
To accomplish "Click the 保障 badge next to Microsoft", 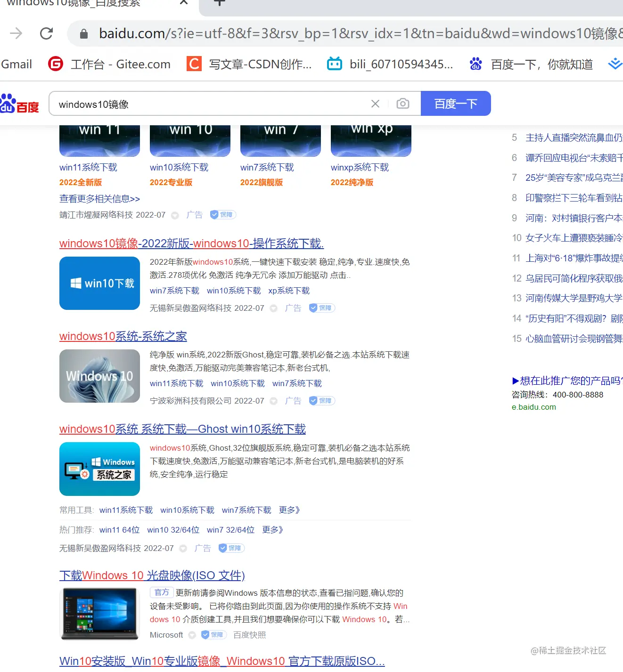I will (x=214, y=635).
